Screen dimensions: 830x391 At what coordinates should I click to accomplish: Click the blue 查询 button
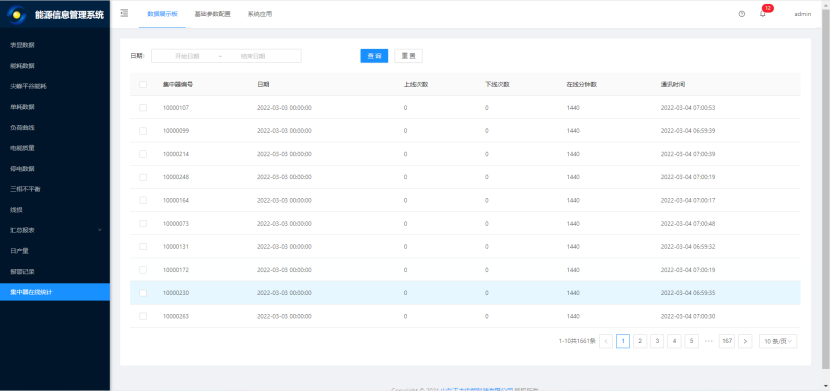click(x=374, y=56)
